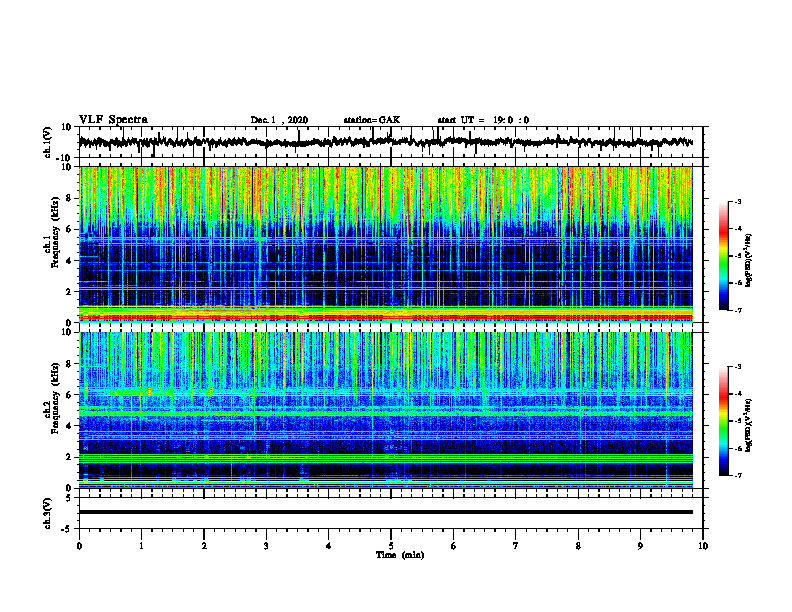Click the "station=GAK" label
Viewport: 792px width, 612px height.
372,120
